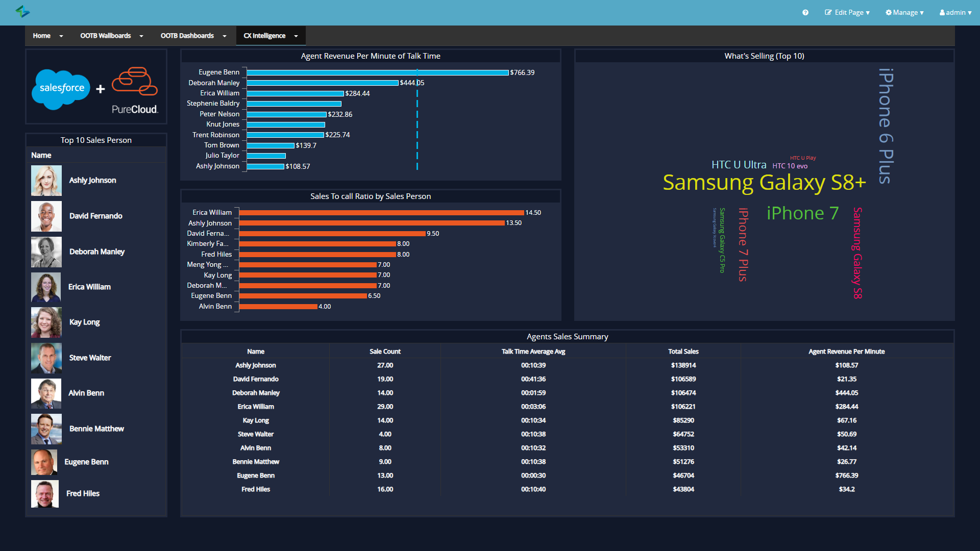This screenshot has height=551, width=980.
Task: Click Ashly Johnson's profile photo
Action: click(46, 181)
